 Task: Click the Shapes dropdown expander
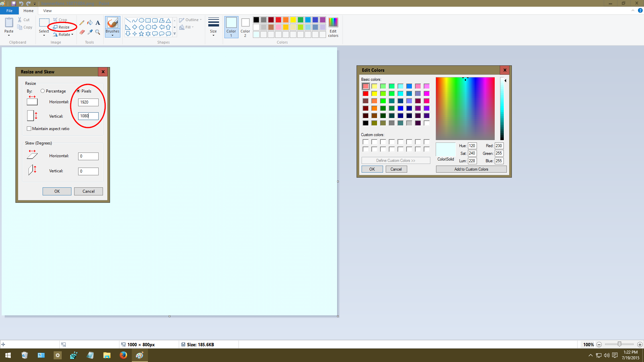coord(175,34)
